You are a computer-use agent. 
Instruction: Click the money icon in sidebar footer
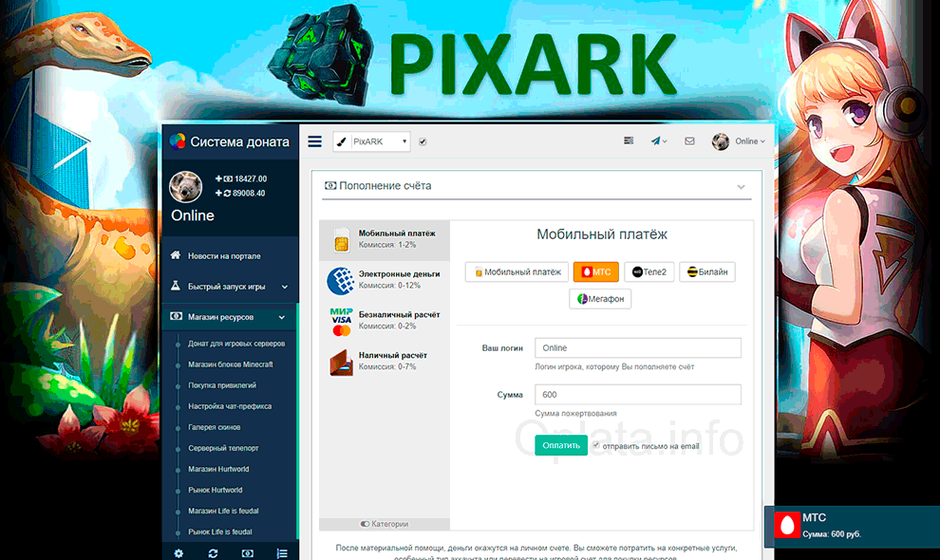[x=247, y=552]
